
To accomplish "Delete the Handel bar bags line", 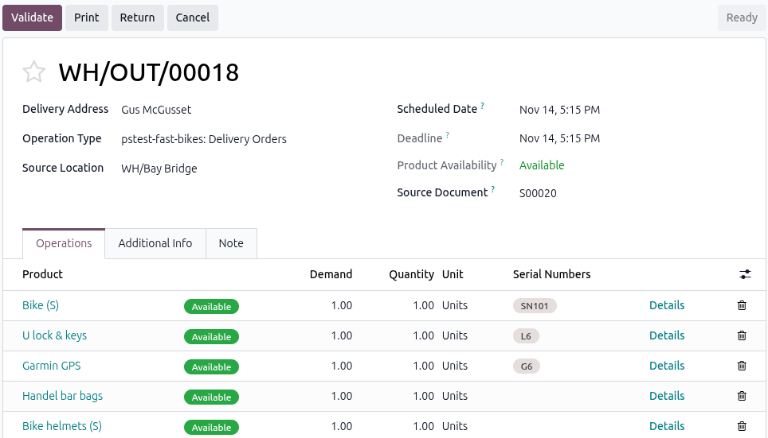I will tap(742, 396).
